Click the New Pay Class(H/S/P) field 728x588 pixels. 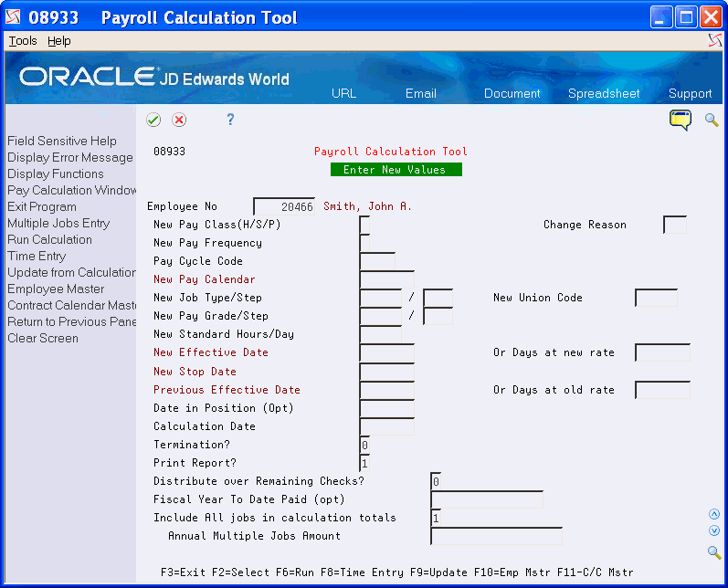pos(365,225)
